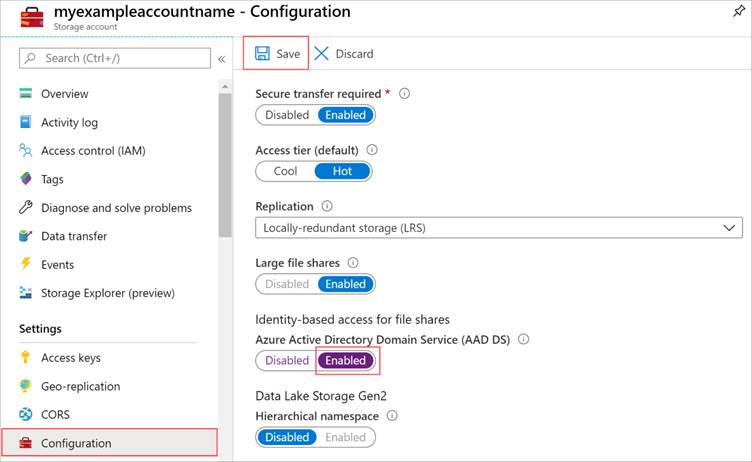Show info for AAD DS setting
The width and height of the screenshot is (752, 462).
pyautogui.click(x=523, y=339)
